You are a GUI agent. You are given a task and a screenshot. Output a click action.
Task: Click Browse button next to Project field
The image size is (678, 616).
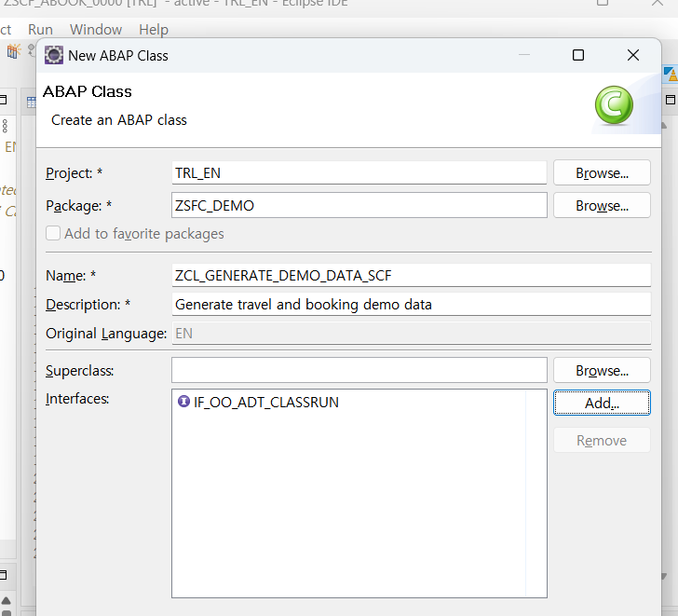click(602, 173)
